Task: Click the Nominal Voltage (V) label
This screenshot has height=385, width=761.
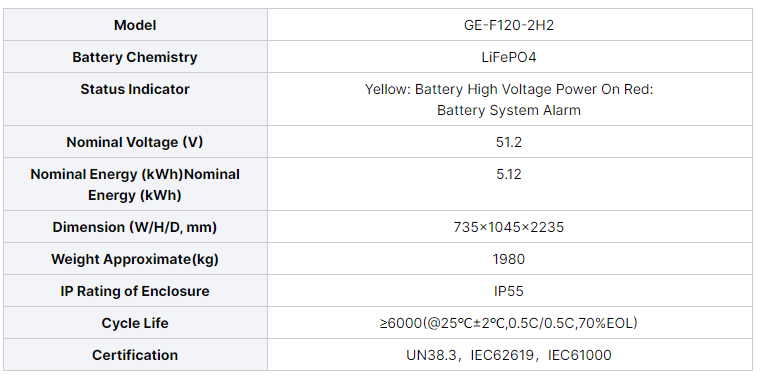Action: [x=135, y=142]
